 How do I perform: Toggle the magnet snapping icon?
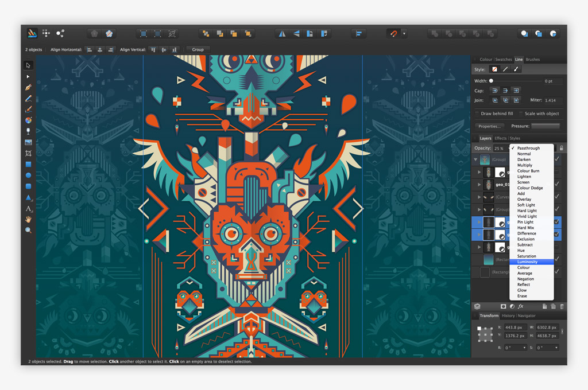click(393, 34)
